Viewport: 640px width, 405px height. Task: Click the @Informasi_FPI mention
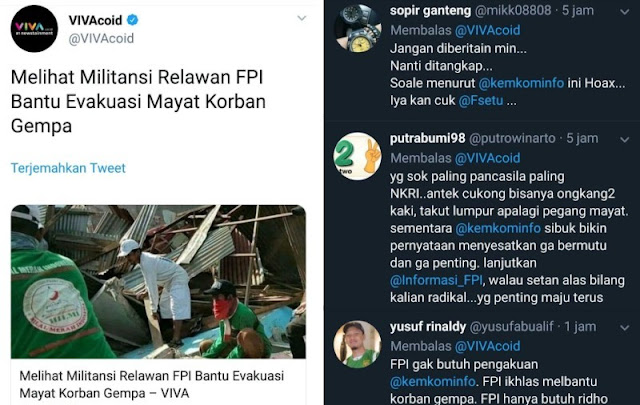click(436, 280)
